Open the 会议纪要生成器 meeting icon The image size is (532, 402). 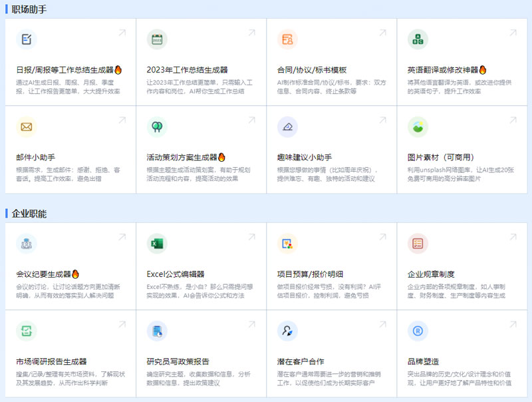tap(26, 242)
